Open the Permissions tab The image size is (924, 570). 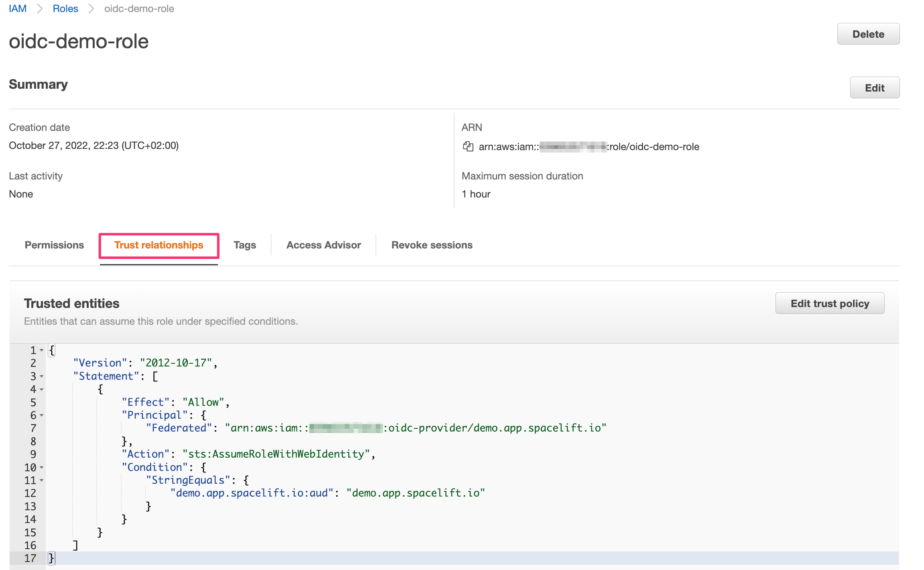[x=54, y=245]
